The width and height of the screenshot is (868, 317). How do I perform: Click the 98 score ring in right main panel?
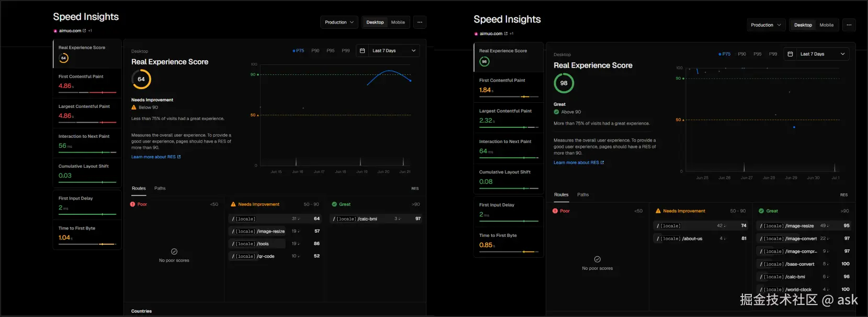pos(564,83)
